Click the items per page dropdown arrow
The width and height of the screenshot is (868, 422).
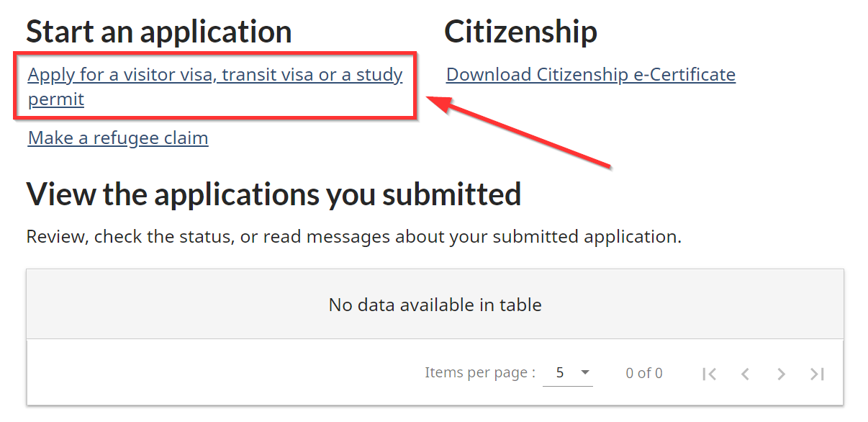[x=584, y=373]
